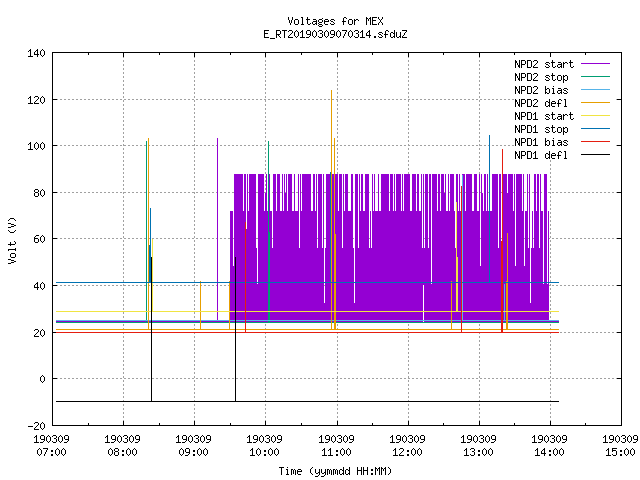Click the Time (yymmdd HH:MM) x-axis label
The image size is (640, 480).
click(335, 471)
